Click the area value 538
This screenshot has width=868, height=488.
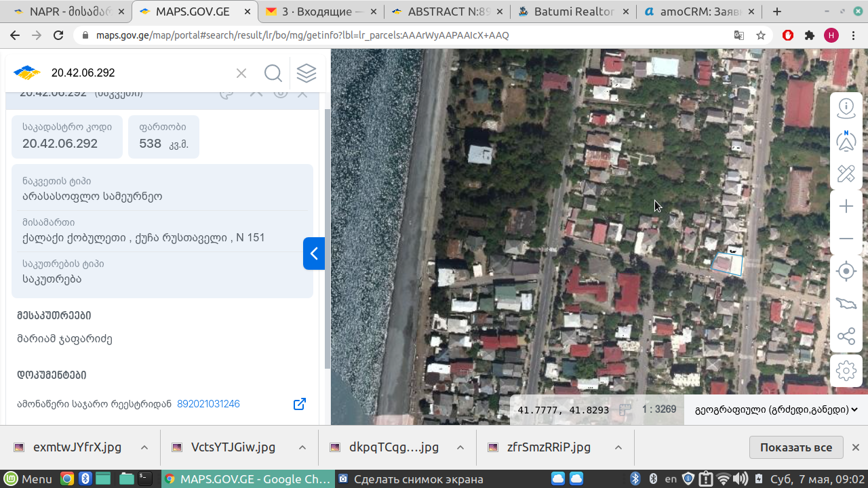coord(150,144)
